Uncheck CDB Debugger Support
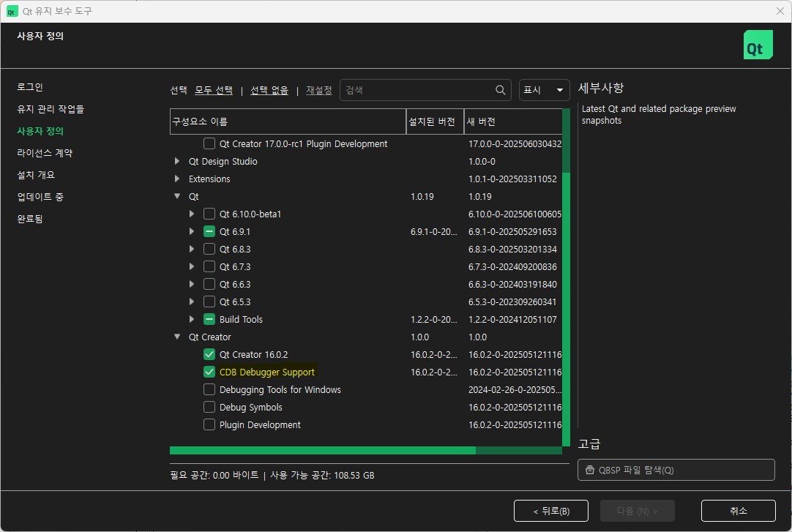792x532 pixels. coord(209,372)
